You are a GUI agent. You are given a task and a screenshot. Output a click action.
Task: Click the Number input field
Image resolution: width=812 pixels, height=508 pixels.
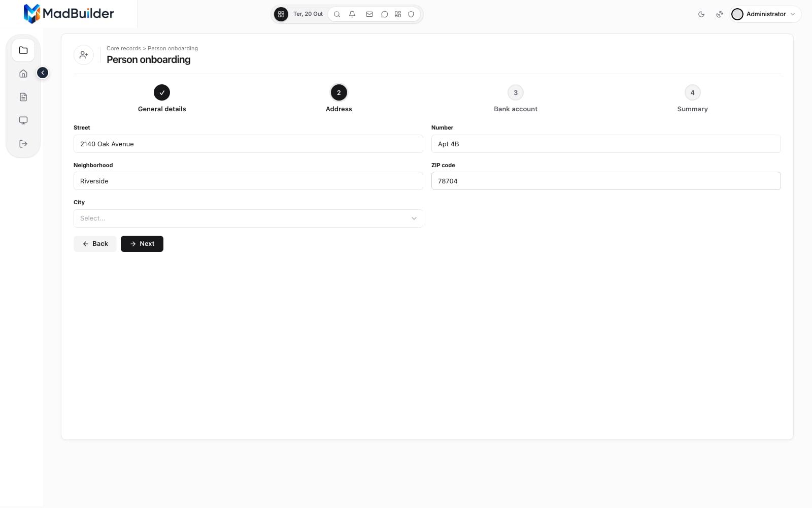(x=606, y=144)
